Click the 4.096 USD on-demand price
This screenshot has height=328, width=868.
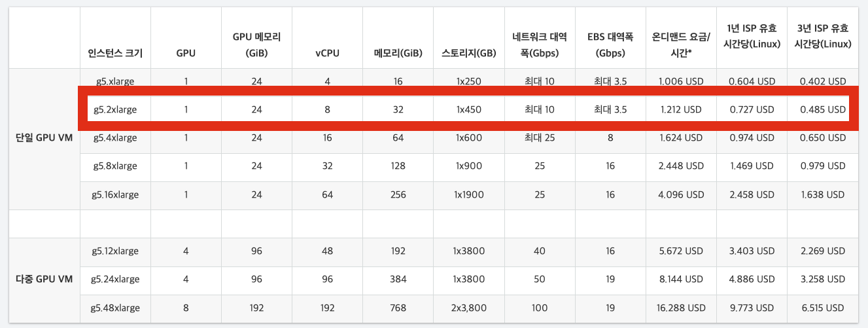click(x=681, y=194)
